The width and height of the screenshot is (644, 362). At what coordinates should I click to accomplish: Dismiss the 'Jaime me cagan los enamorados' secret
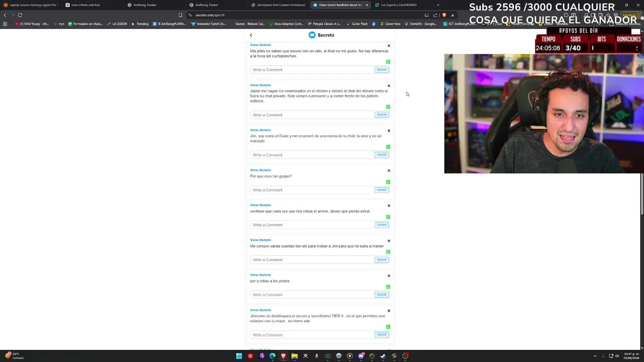388,86
